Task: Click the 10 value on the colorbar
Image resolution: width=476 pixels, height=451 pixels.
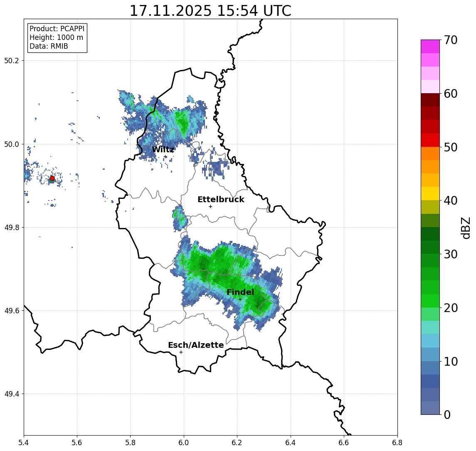Action: pos(451,362)
